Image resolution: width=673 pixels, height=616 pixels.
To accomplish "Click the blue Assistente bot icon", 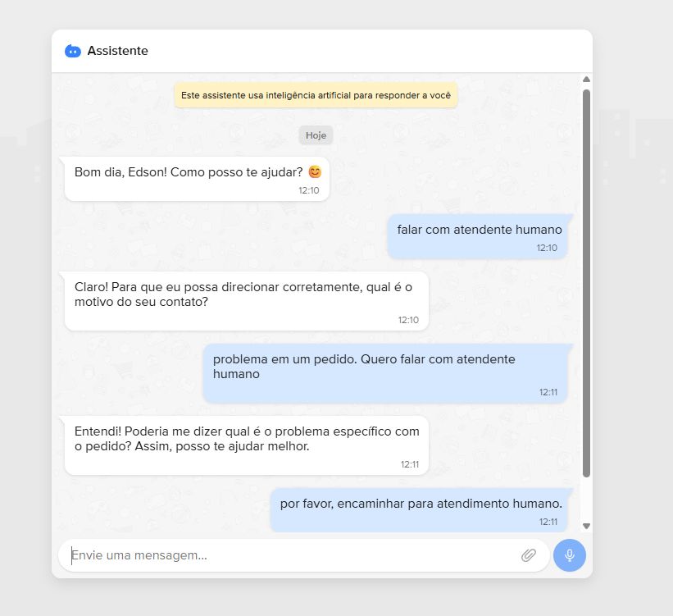I will 72,51.
